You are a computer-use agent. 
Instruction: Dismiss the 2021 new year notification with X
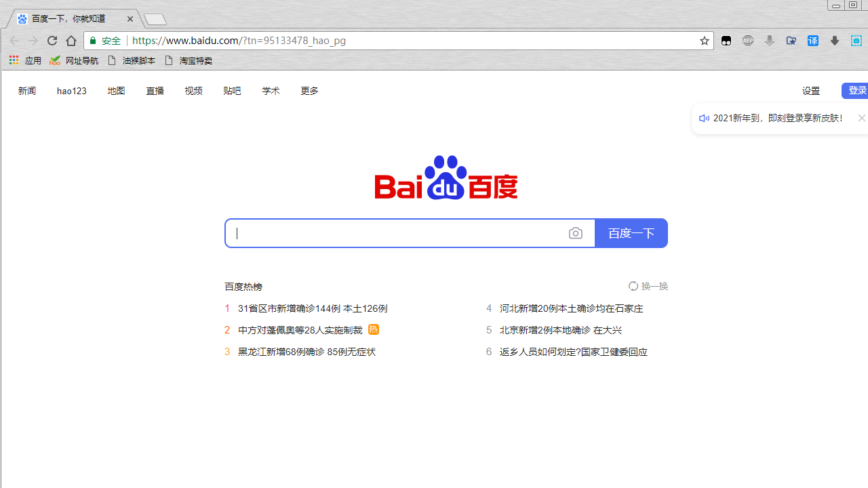pos(861,117)
